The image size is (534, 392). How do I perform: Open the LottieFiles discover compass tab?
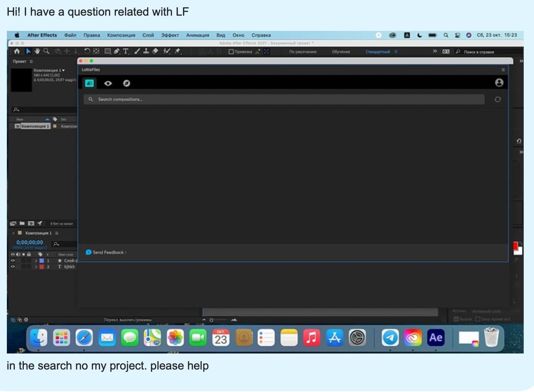(127, 83)
